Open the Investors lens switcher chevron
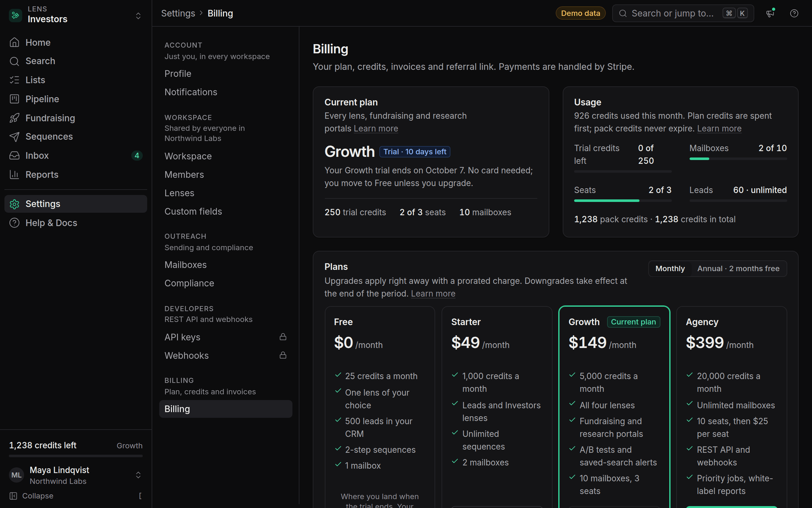 138,16
